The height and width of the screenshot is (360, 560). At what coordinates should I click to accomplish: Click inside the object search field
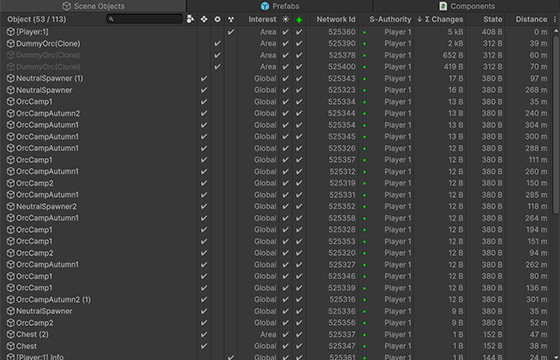click(x=145, y=19)
